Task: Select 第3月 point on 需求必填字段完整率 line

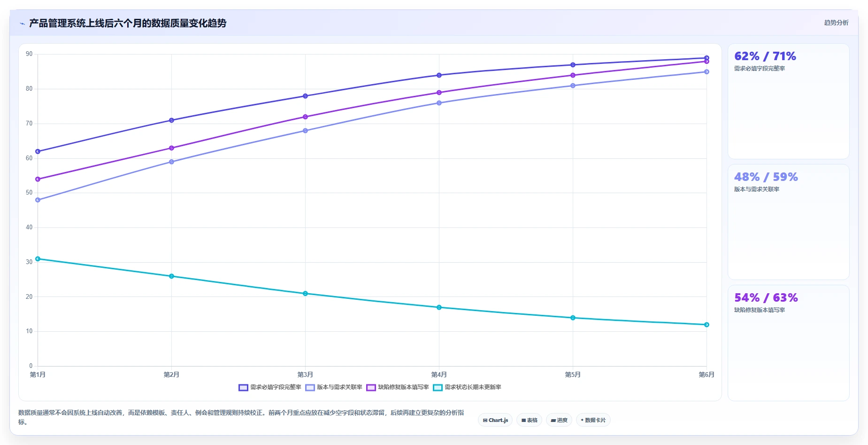Action: click(x=305, y=96)
